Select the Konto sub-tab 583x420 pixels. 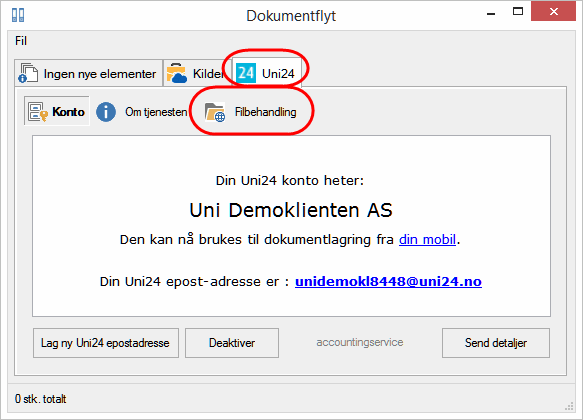pyautogui.click(x=57, y=111)
